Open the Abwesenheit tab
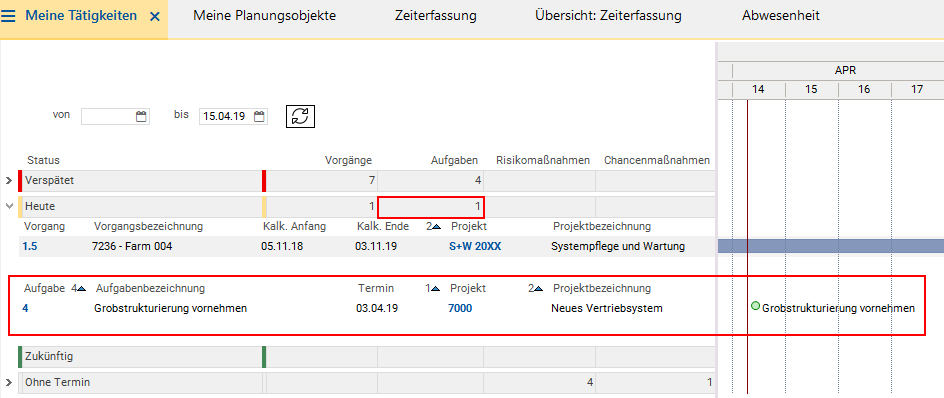 pos(781,16)
